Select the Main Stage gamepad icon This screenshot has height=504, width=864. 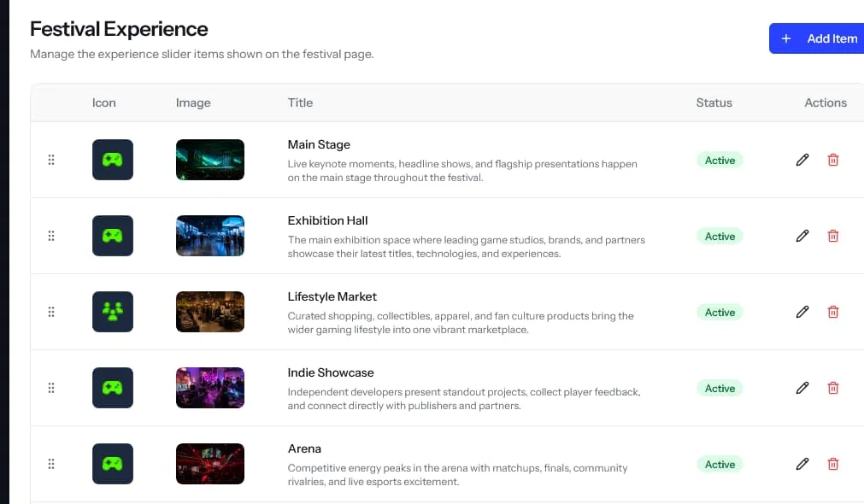113,160
